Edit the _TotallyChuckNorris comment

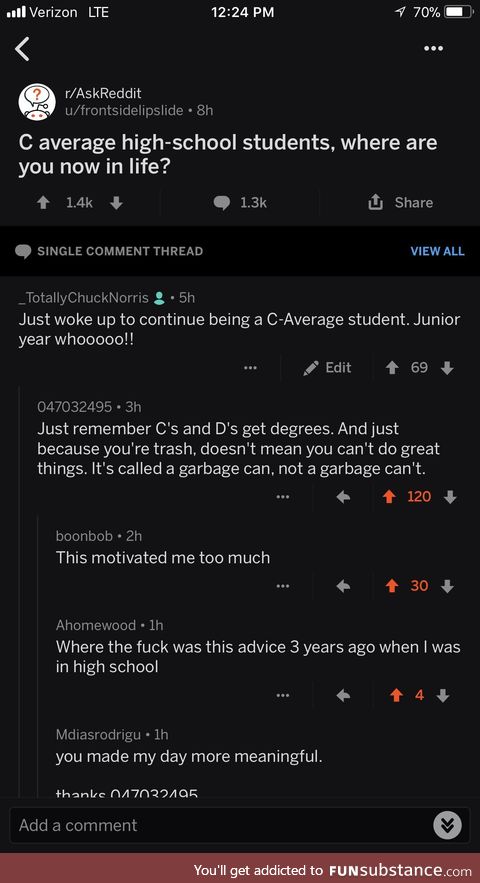point(327,368)
